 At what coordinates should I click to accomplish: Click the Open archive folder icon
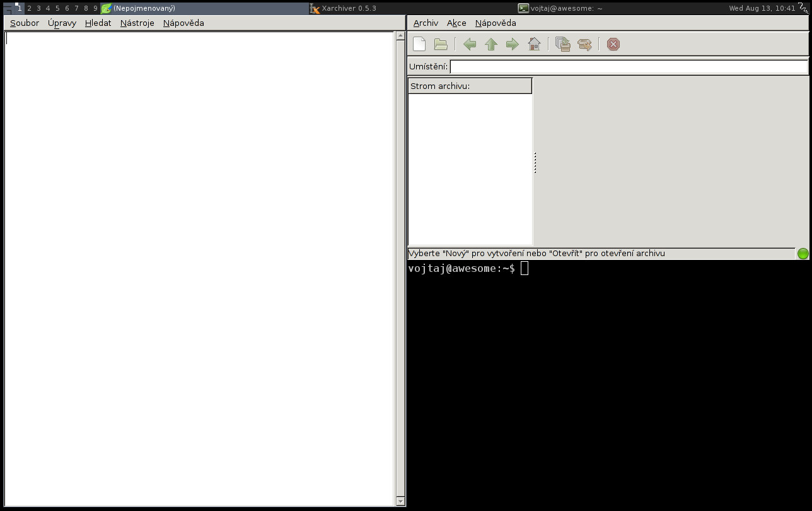(441, 44)
